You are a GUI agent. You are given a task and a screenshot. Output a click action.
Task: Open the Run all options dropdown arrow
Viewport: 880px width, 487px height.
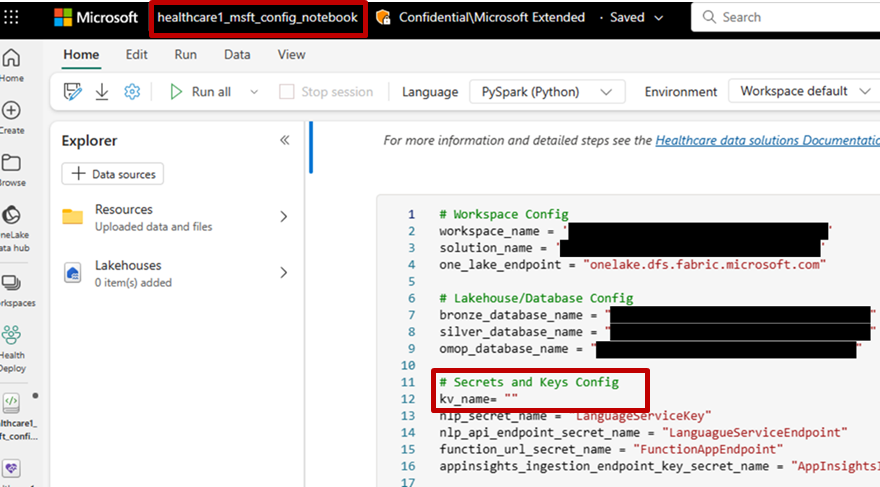click(254, 92)
